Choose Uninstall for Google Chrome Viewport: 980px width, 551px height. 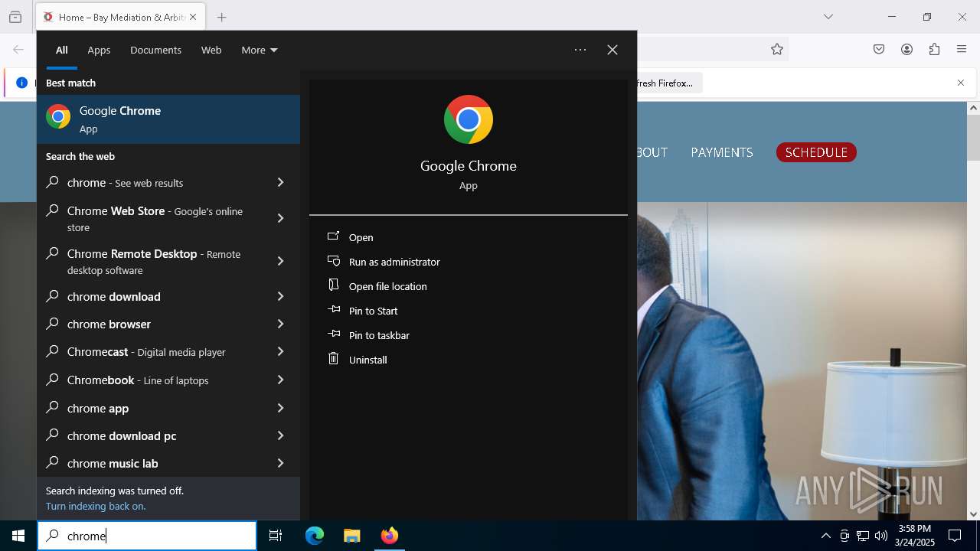click(368, 360)
